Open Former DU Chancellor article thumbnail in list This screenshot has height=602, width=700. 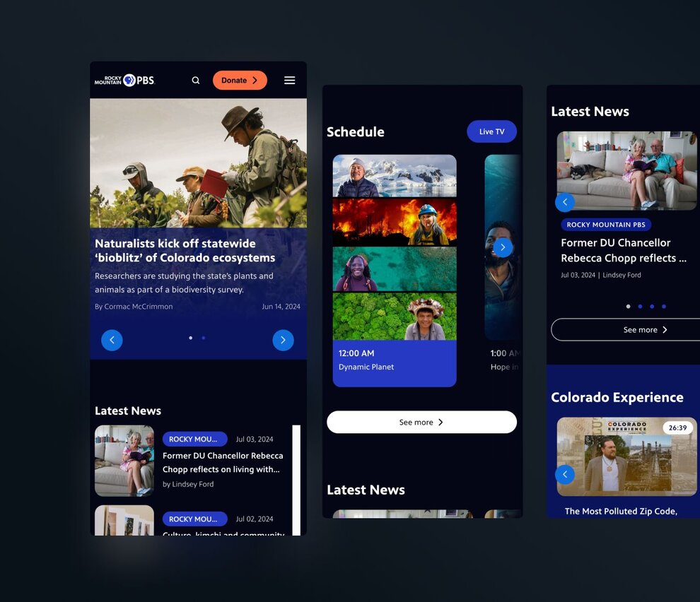124,461
